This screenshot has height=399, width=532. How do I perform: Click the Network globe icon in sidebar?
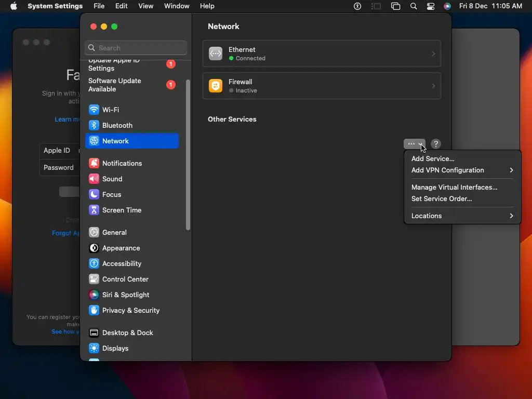click(94, 141)
